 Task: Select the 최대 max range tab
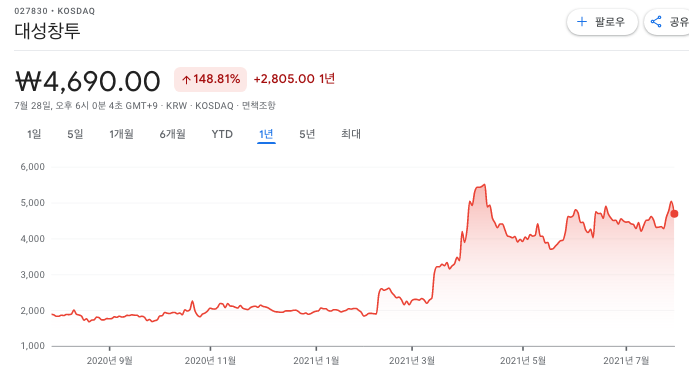(x=351, y=134)
